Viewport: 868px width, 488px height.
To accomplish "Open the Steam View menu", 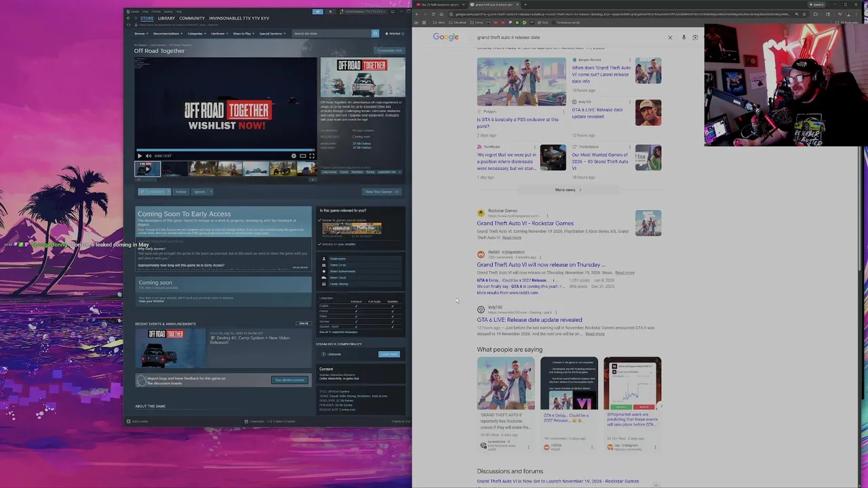I will click(x=145, y=12).
